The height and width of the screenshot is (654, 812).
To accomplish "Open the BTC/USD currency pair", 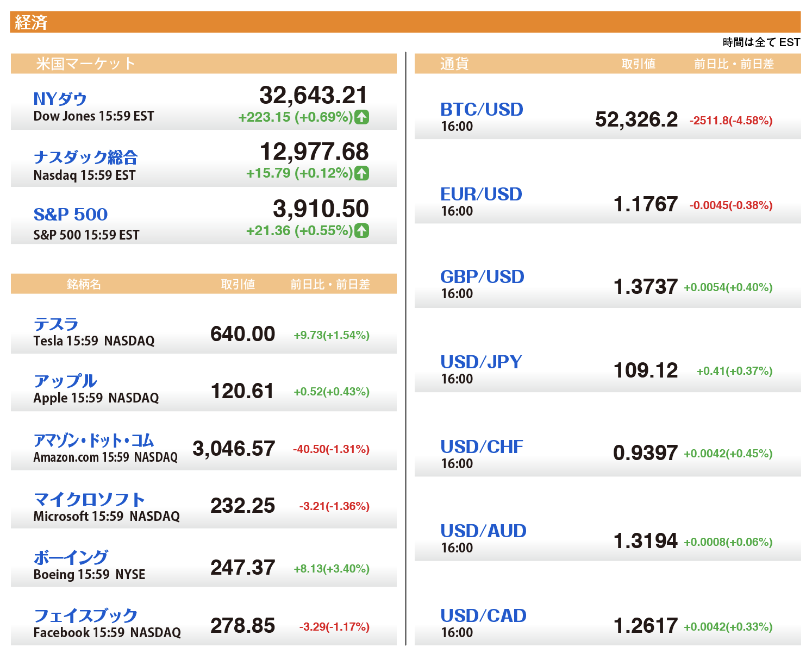I will click(482, 109).
